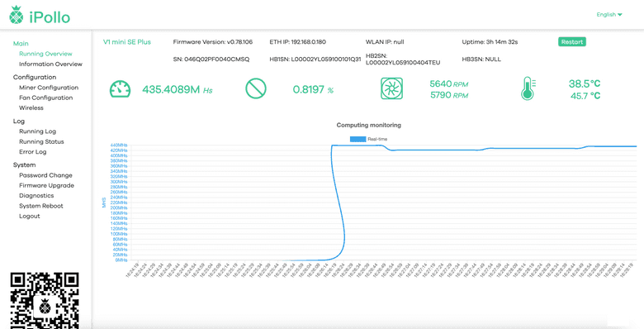Go to the Firmware Upgrade page

point(46,185)
